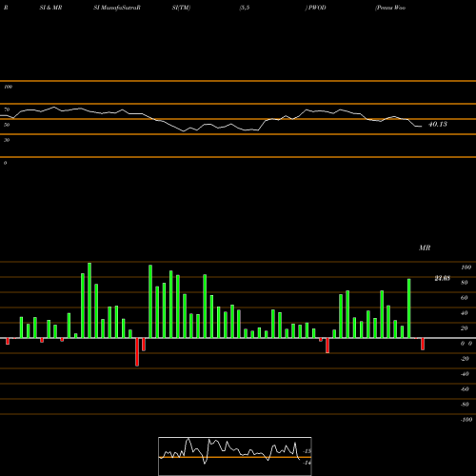Screen dimensions: 476x476
Task: Click the 30 level label on RSI axis
Action: click(x=7, y=140)
